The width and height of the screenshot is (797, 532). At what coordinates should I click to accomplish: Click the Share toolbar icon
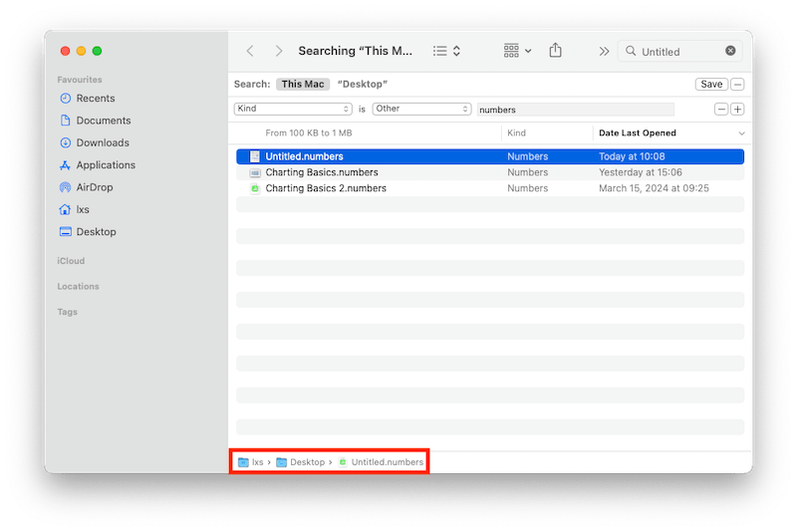click(x=556, y=50)
